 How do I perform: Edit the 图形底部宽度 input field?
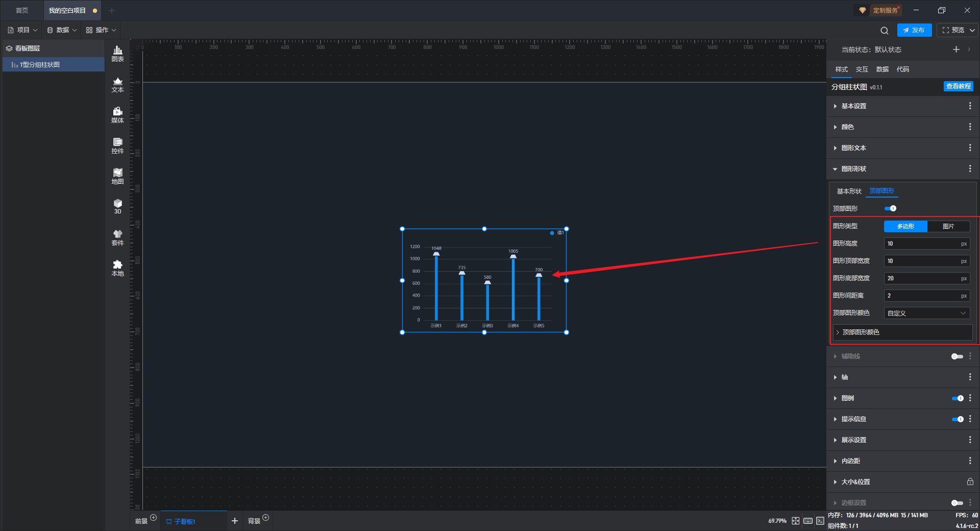[x=927, y=278]
